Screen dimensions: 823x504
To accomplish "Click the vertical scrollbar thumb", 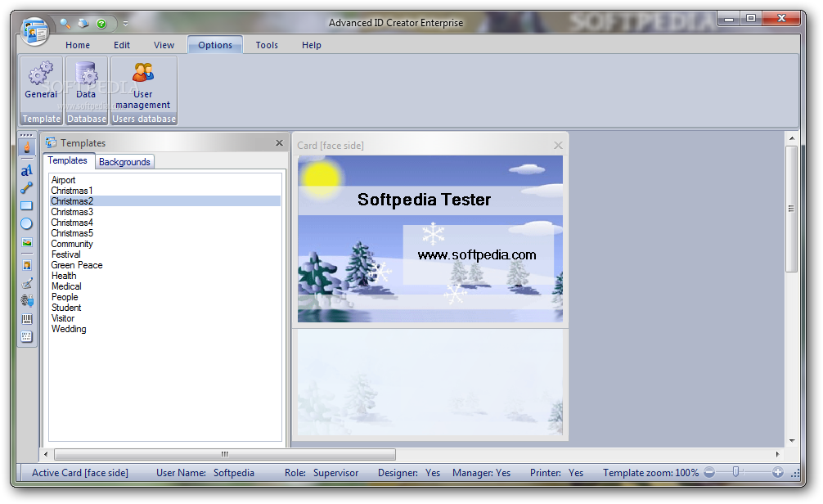I will click(x=792, y=209).
